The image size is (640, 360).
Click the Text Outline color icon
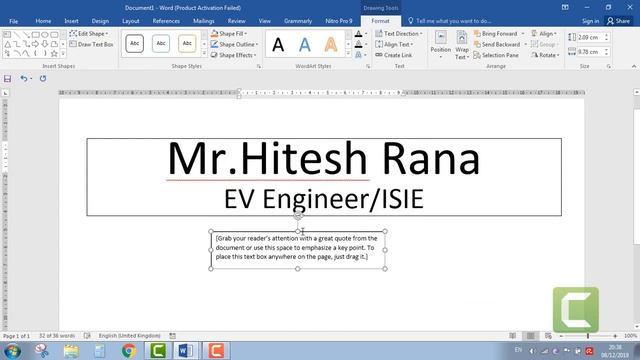358,44
